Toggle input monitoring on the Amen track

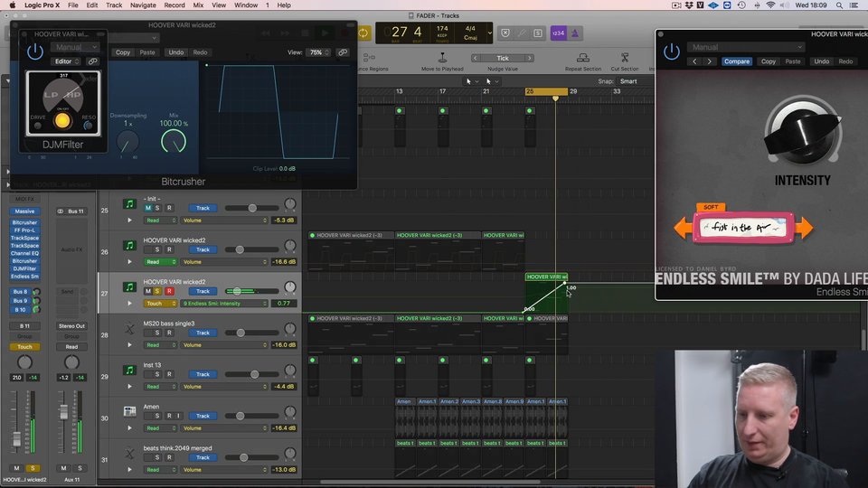(179, 416)
